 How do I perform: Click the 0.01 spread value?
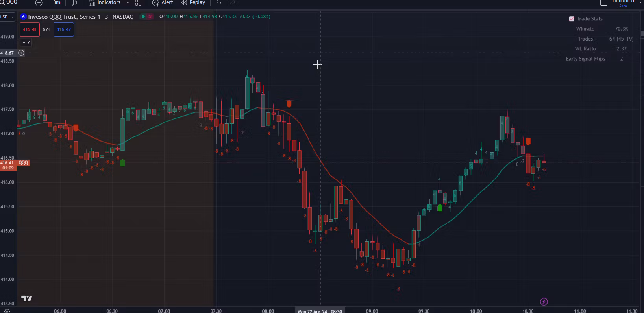(46, 29)
